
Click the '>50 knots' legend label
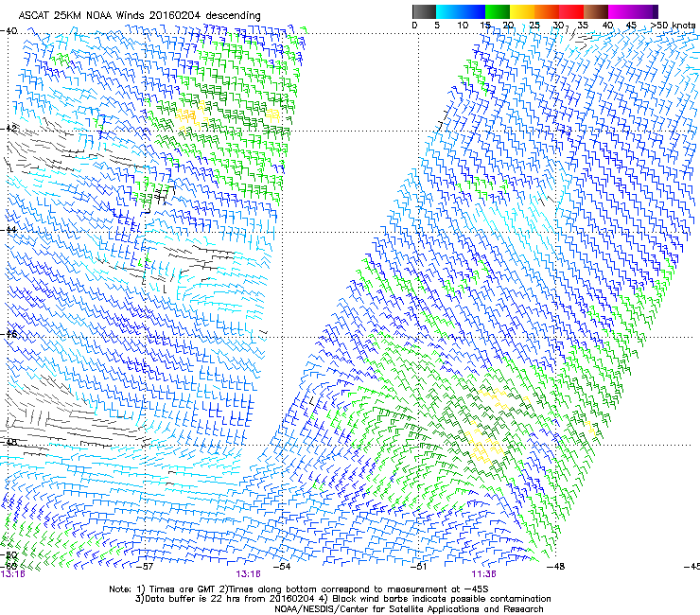coord(673,26)
